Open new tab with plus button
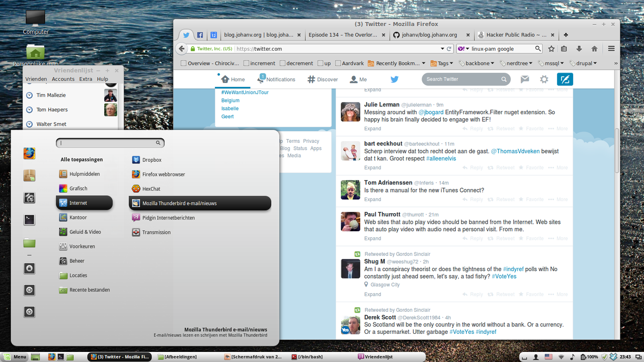 [x=566, y=35]
